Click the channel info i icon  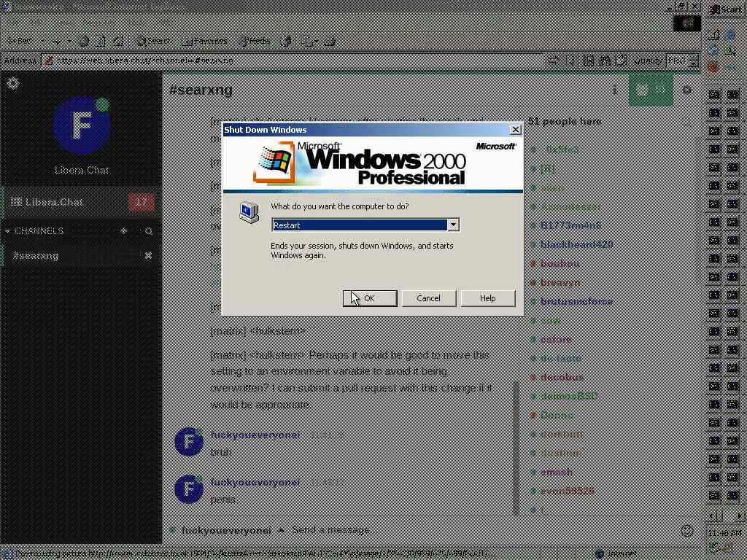(x=614, y=90)
